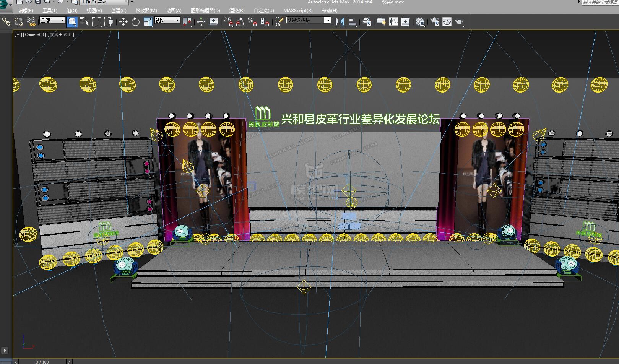Activate the Select and Move tool
Image resolution: width=619 pixels, height=364 pixels.
click(x=123, y=22)
